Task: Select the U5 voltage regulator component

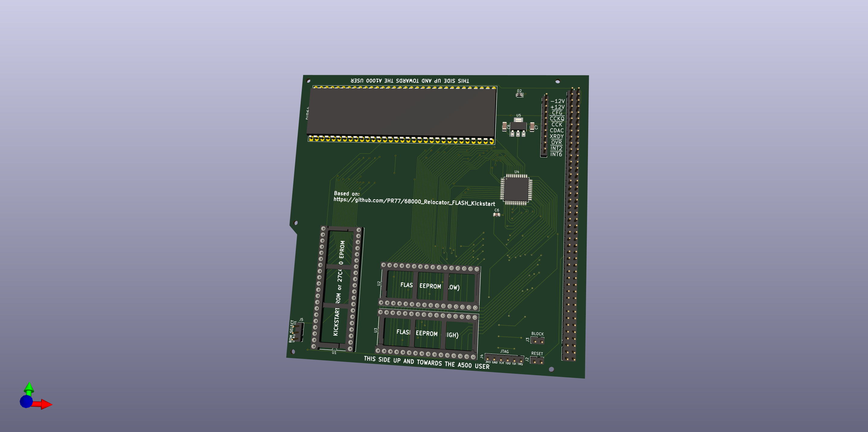Action: (518, 127)
